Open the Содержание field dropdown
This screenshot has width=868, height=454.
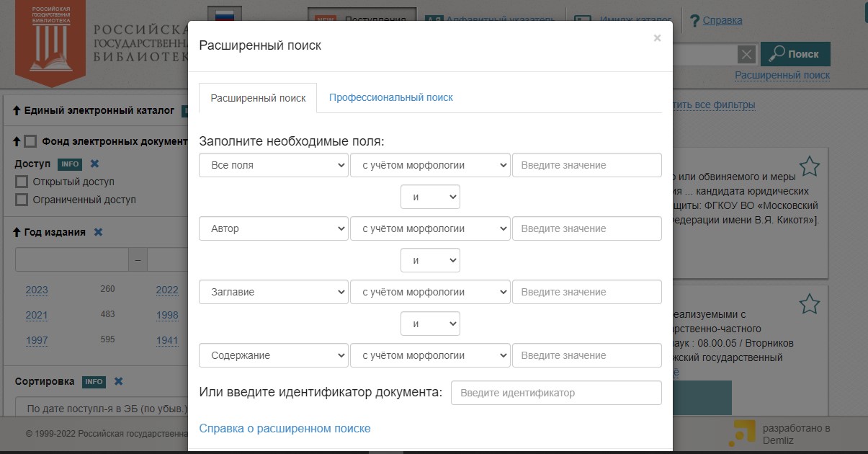tap(274, 355)
